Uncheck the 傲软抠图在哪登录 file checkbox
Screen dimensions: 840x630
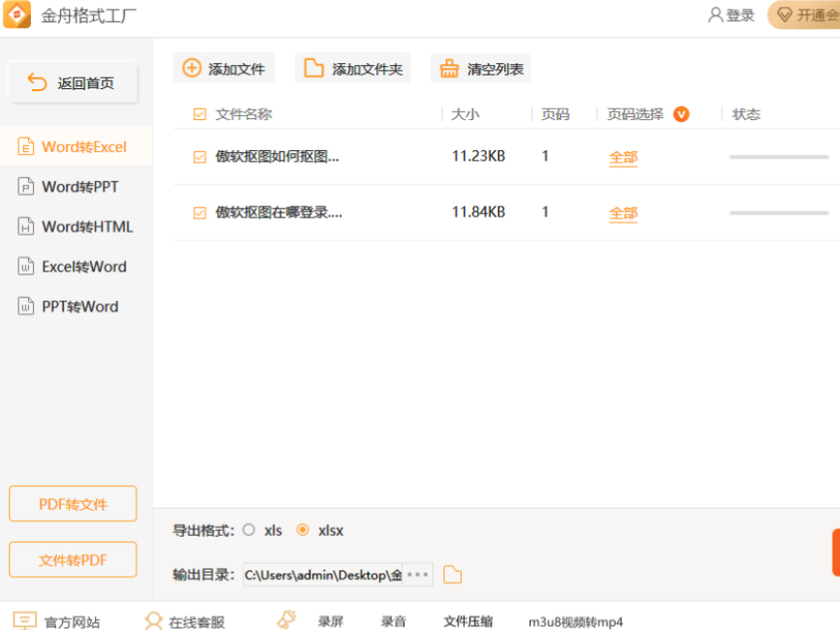[200, 213]
